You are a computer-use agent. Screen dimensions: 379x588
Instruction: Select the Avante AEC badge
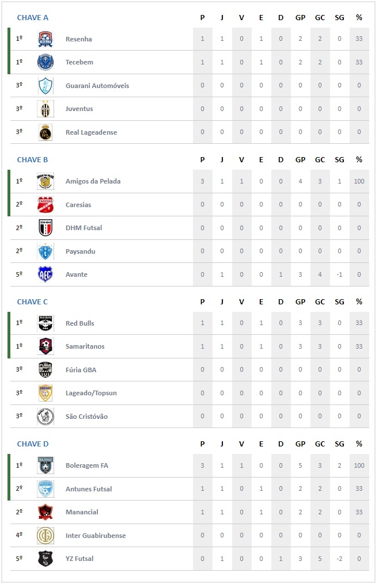(46, 274)
